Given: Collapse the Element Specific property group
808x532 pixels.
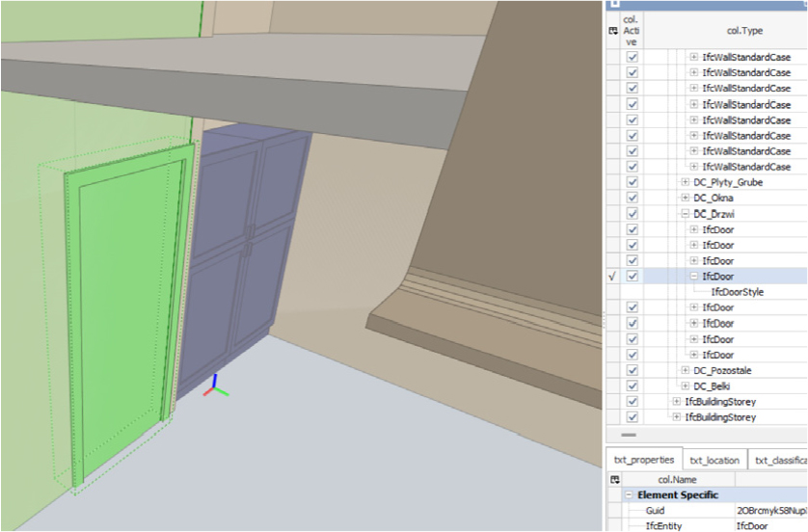Looking at the screenshot, I should 629,495.
